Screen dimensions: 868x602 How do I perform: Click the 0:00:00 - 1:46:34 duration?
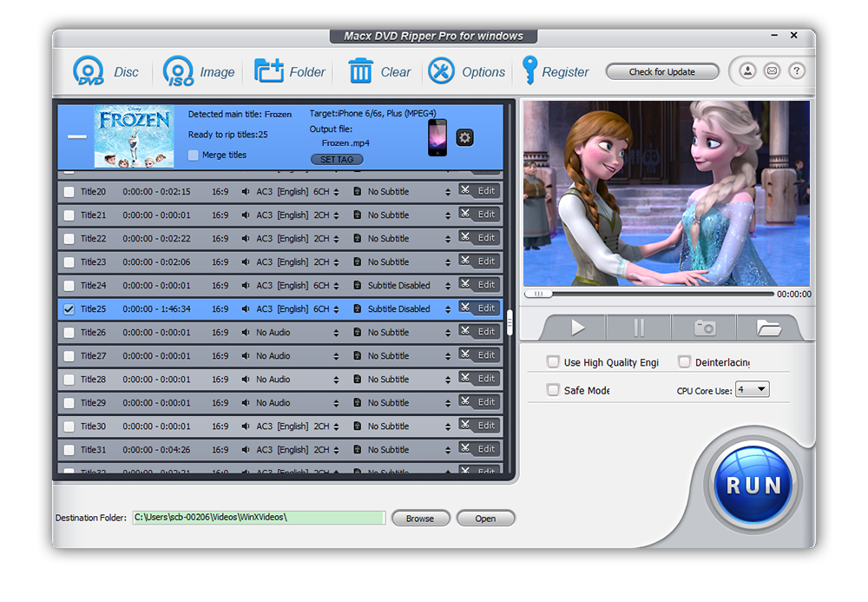pos(156,309)
